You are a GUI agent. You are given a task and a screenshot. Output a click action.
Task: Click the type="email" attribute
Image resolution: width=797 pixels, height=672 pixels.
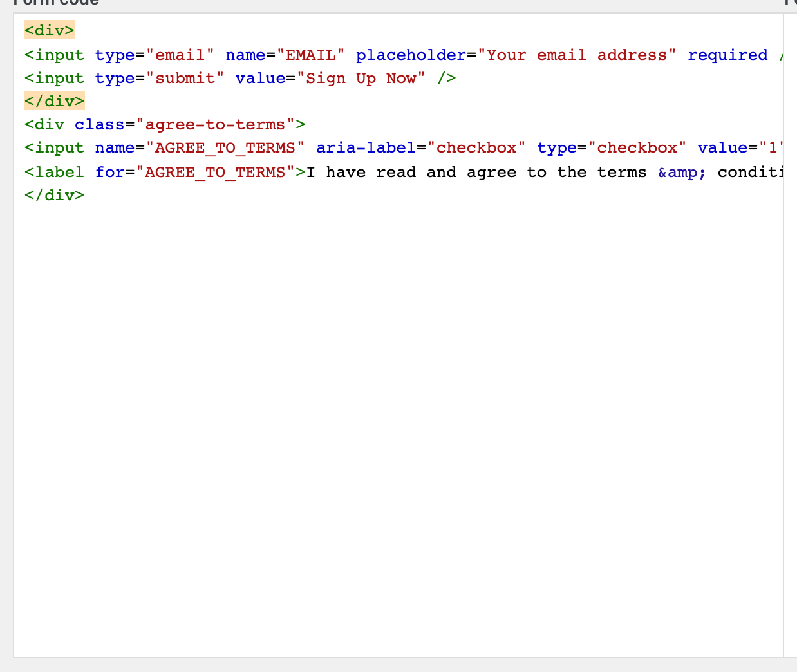155,55
